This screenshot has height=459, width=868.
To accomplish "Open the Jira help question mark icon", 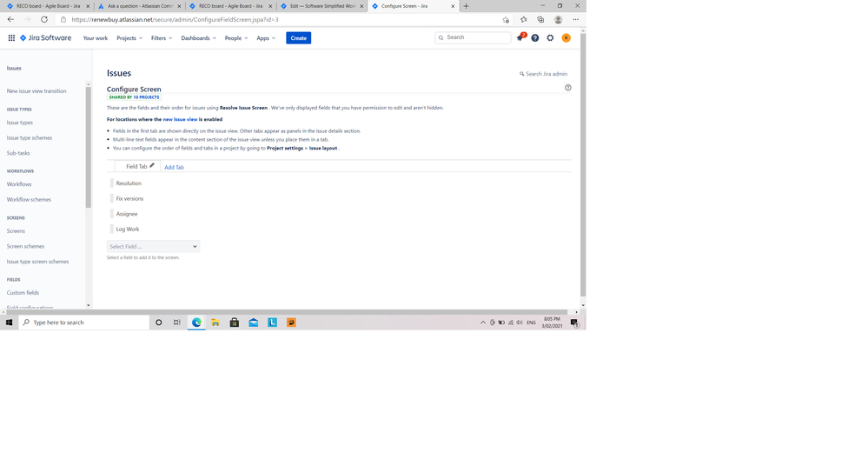I will [534, 38].
